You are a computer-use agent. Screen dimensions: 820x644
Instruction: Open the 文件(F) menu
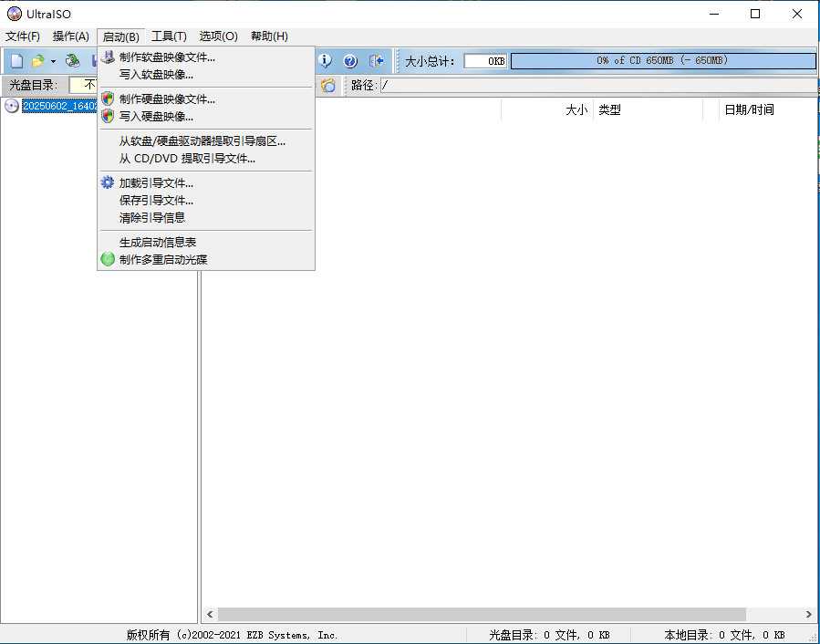[23, 36]
